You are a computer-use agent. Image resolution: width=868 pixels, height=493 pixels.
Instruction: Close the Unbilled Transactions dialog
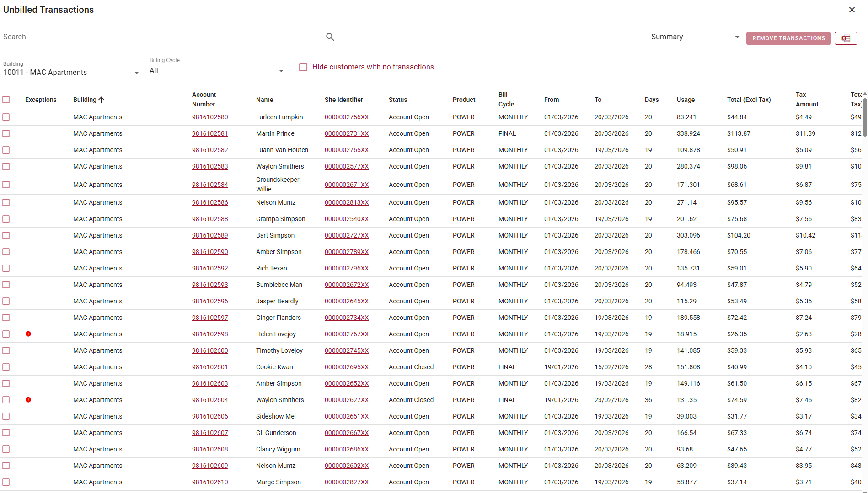(852, 10)
